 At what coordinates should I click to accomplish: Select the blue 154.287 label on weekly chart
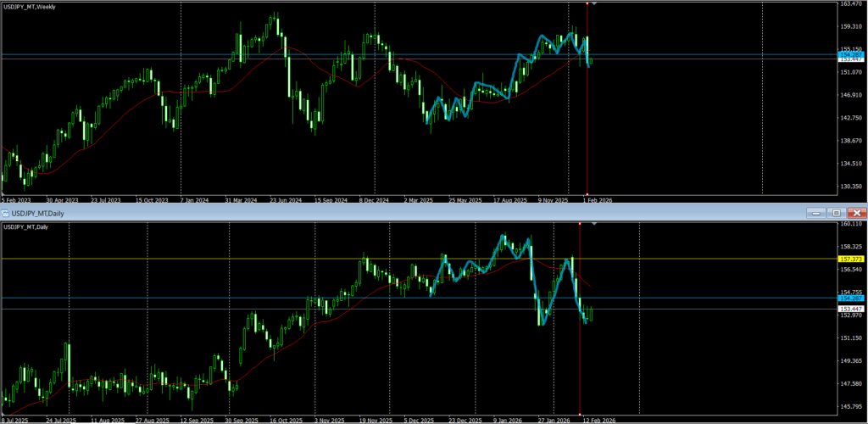tap(849, 54)
